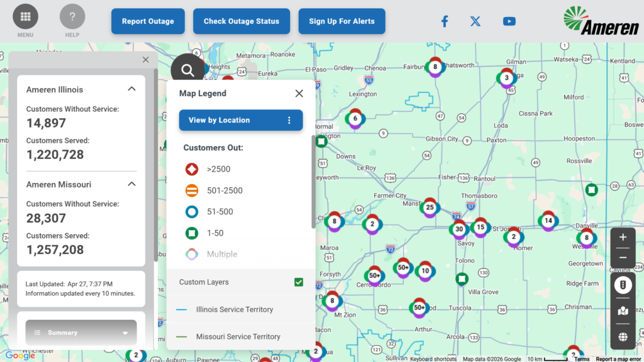
Task: Open Ameren's YouTube channel icon
Action: click(x=509, y=21)
